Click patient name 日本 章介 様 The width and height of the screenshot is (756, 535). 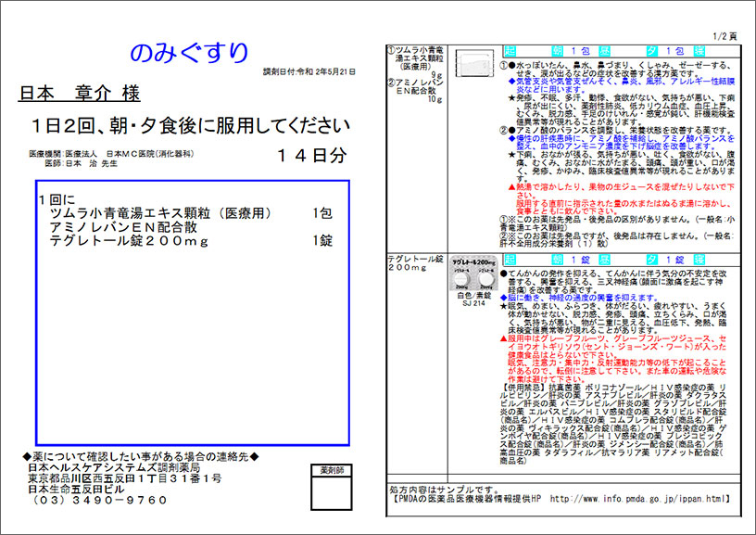(79, 93)
